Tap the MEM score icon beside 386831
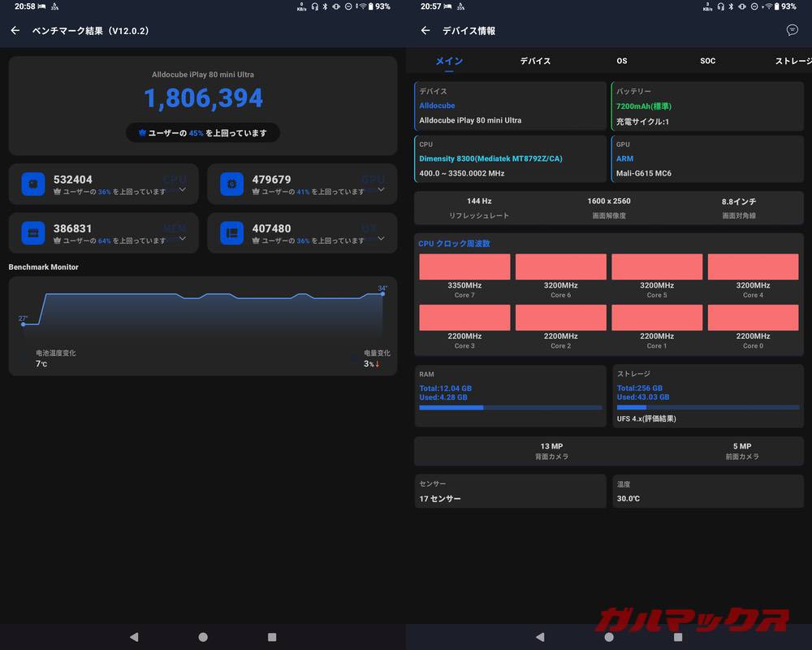The width and height of the screenshot is (812, 650). (x=33, y=233)
